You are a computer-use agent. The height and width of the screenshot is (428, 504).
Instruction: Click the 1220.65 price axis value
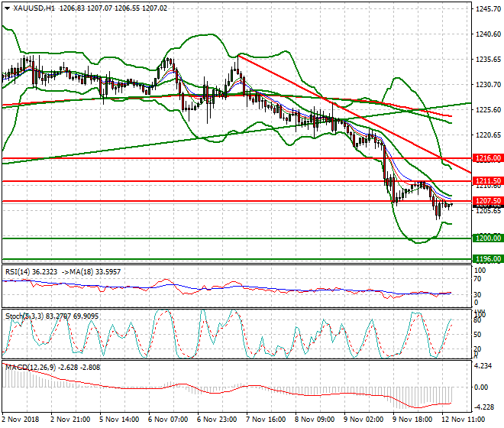(488, 135)
